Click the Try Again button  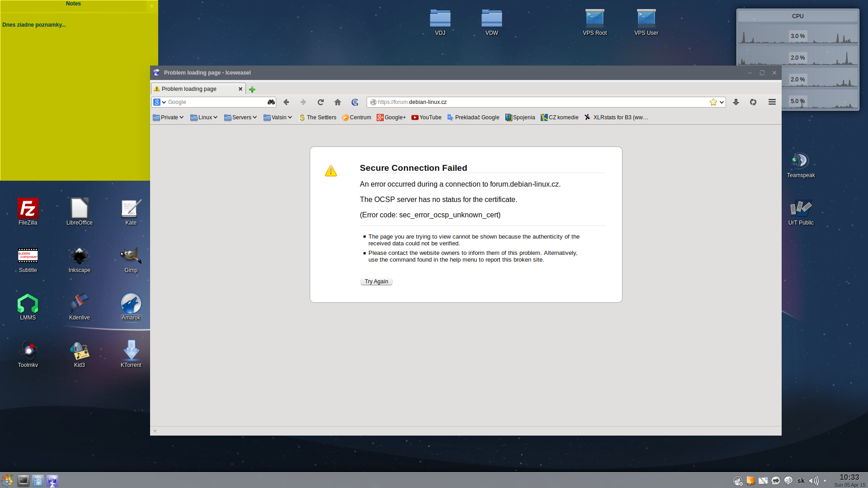(x=376, y=282)
